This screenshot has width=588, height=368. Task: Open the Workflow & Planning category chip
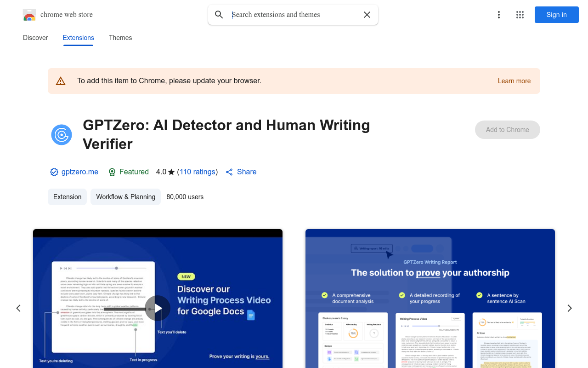click(x=126, y=197)
